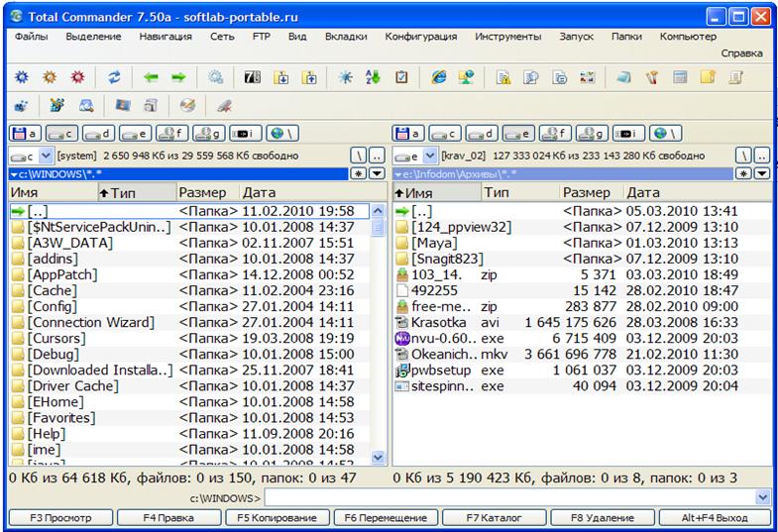Click the unpack files icon with up arrow

pos(309,77)
